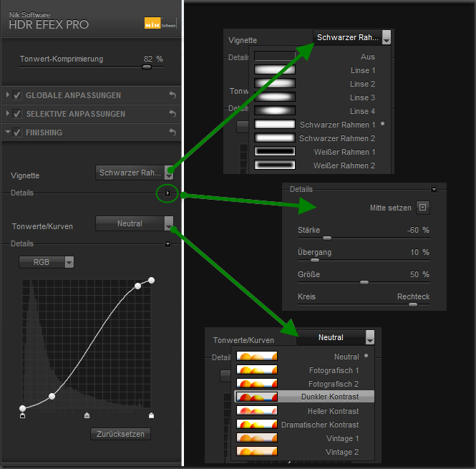
Task: Close the open Tonwerte/Kurven list via Neutral dropdown
Action: pyautogui.click(x=336, y=337)
